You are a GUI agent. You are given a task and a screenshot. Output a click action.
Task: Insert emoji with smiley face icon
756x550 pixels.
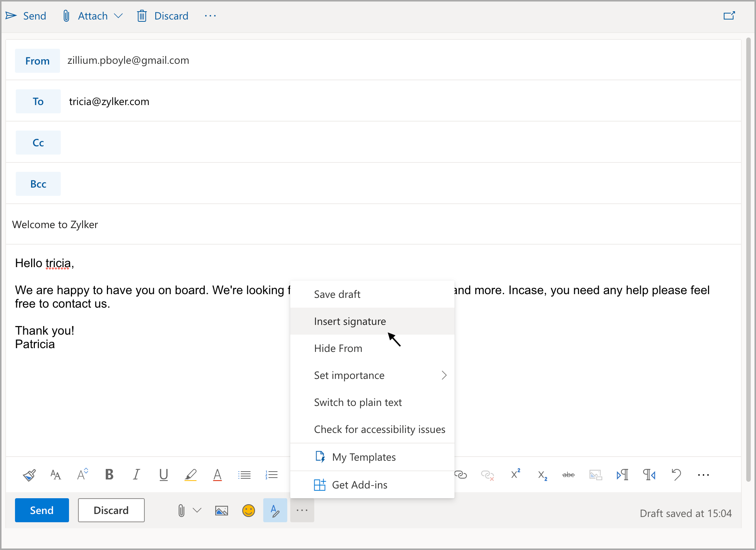click(248, 511)
